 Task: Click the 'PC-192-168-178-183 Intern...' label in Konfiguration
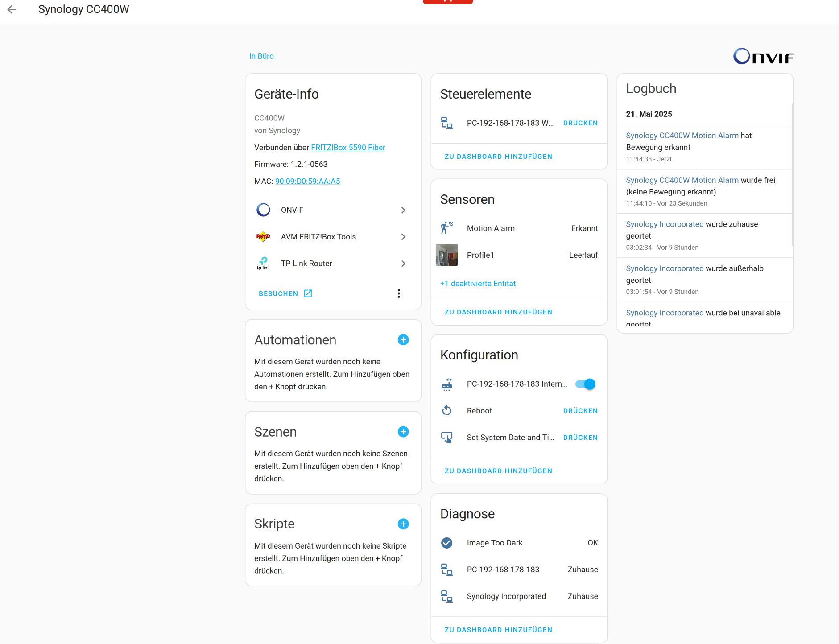[517, 384]
